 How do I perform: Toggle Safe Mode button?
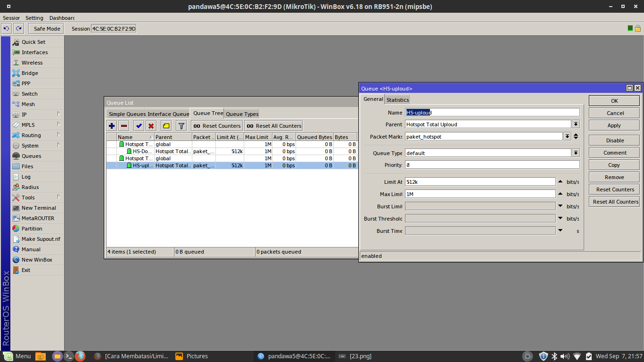click(x=47, y=29)
